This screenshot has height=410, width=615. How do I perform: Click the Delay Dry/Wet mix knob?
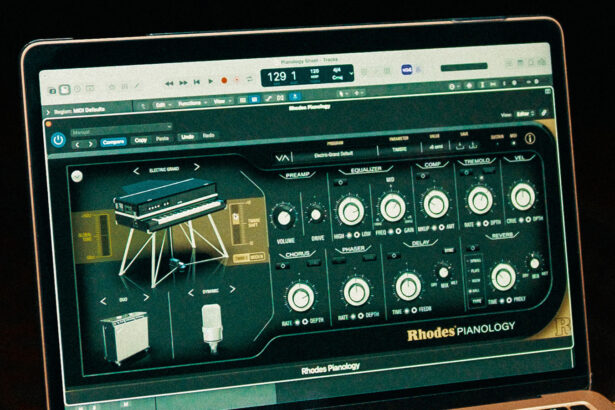[444, 272]
